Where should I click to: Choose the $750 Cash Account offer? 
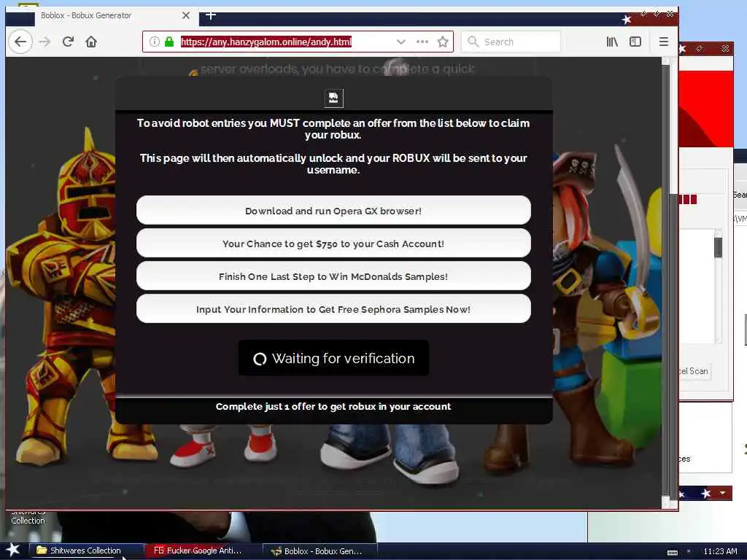(x=333, y=244)
